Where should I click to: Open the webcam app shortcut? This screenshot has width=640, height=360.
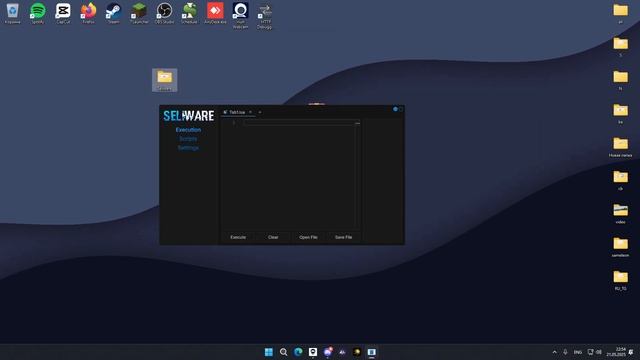(x=240, y=16)
